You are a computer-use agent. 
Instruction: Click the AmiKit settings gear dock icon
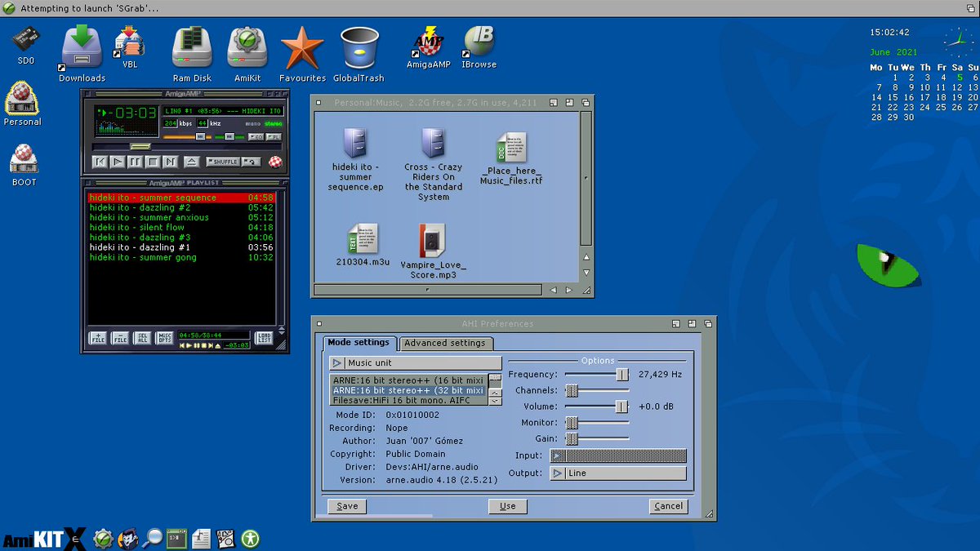coord(103,538)
